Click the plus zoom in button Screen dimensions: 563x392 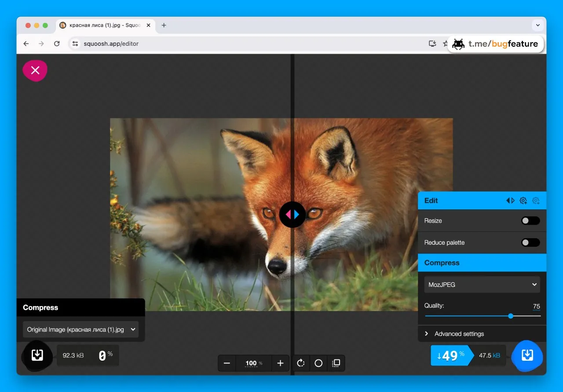(280, 363)
